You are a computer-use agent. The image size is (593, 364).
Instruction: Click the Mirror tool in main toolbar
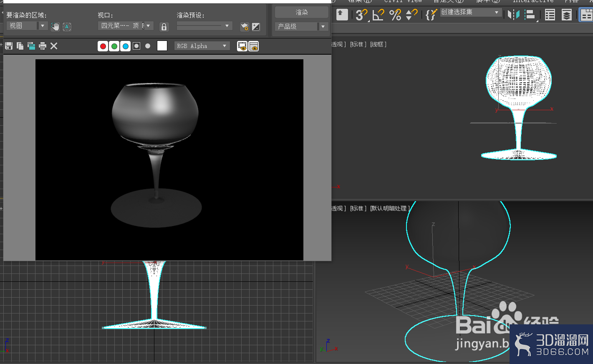(514, 15)
